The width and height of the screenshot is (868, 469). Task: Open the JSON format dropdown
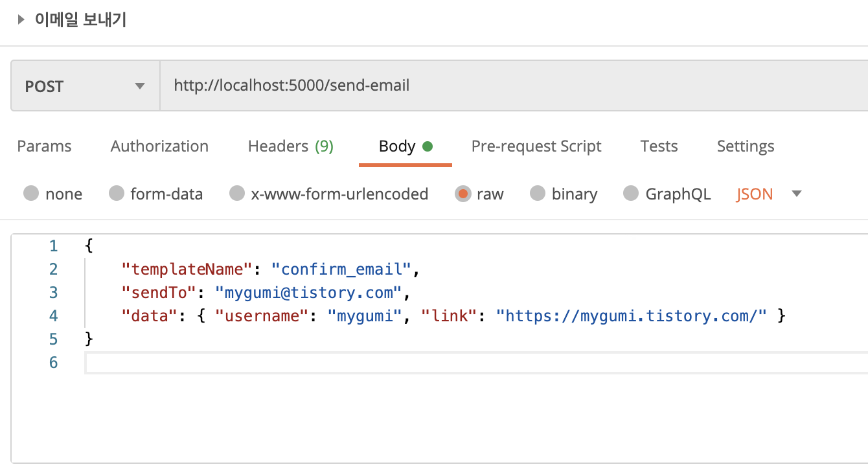769,194
